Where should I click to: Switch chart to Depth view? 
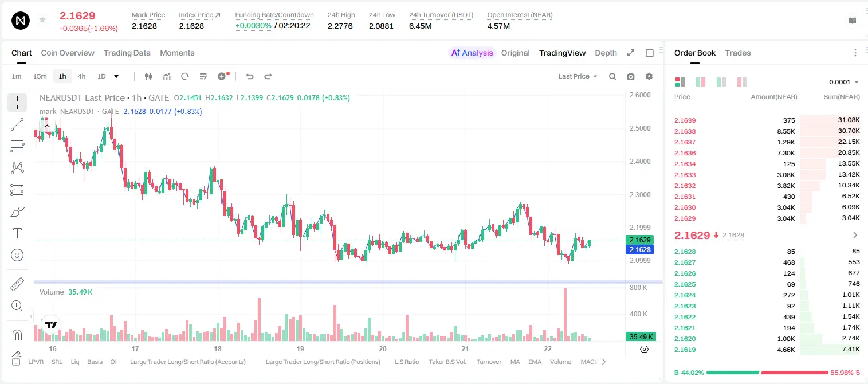click(606, 53)
